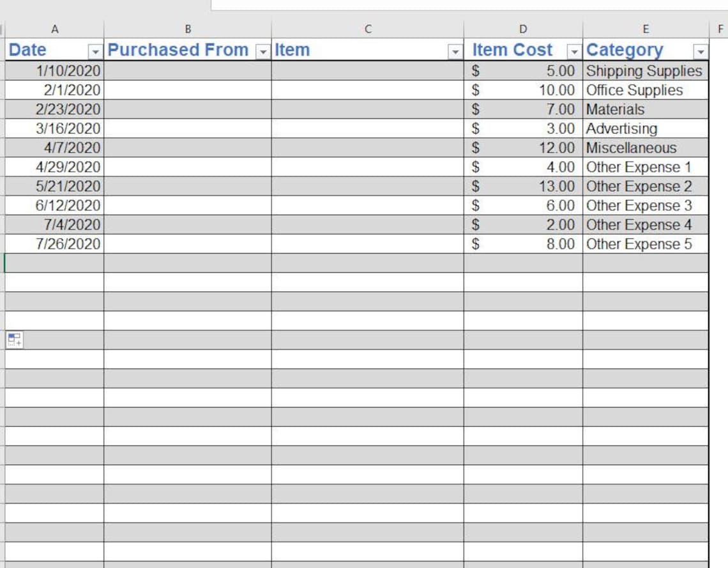Open the Purchased From filter dropdown

tap(262, 50)
